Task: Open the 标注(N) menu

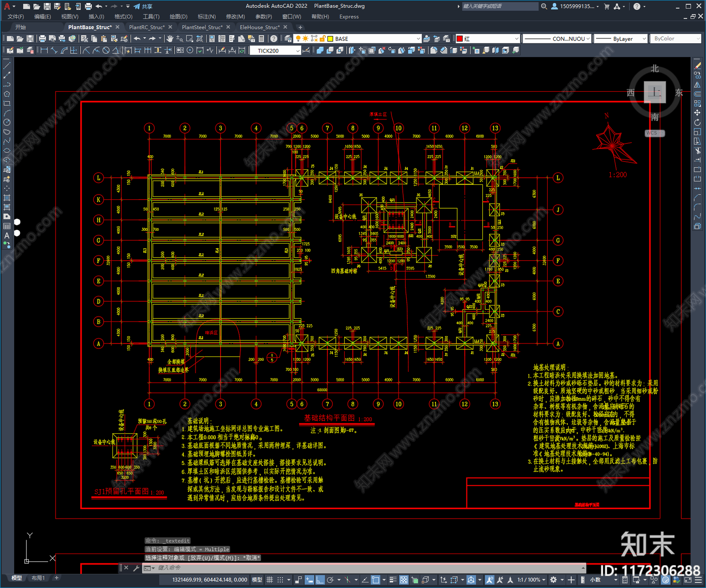Action: pos(207,17)
